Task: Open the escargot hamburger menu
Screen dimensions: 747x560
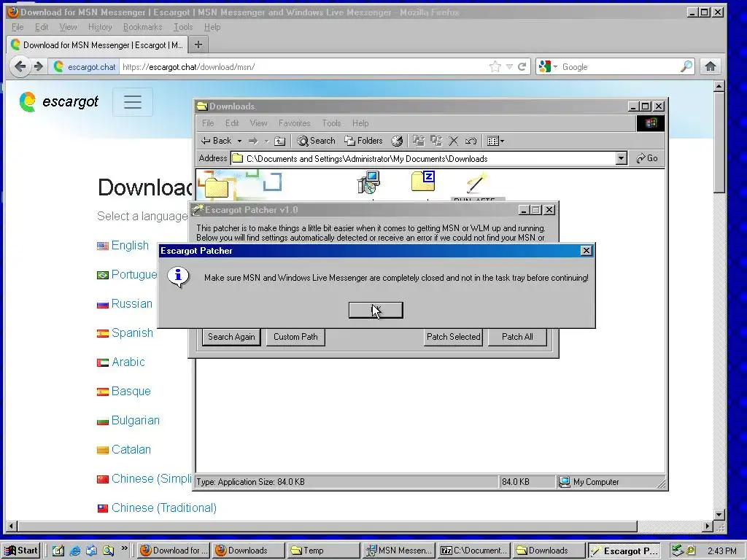Action: tap(133, 102)
